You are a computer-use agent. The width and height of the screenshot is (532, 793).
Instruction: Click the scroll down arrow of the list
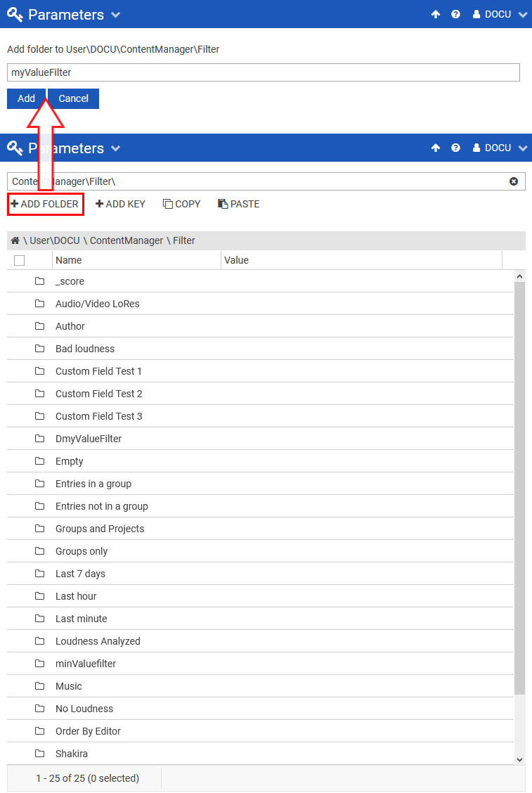[x=520, y=759]
